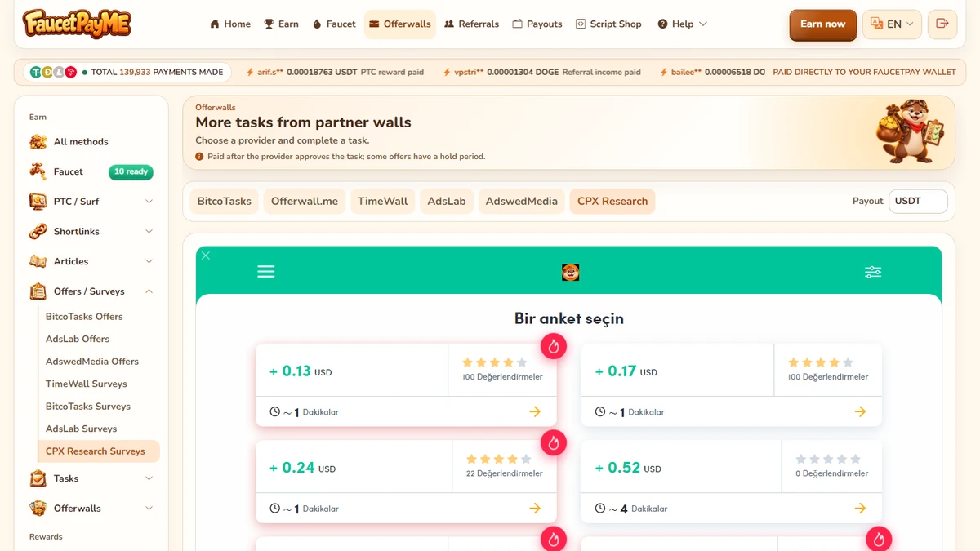Expand the Shortlinks chevron
This screenshot has width=980, height=551.
pos(149,232)
